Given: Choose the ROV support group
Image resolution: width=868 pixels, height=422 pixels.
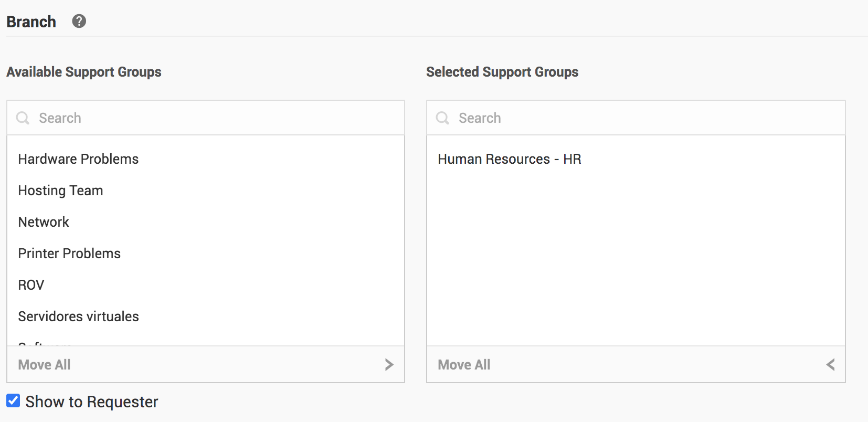Looking at the screenshot, I should point(31,285).
